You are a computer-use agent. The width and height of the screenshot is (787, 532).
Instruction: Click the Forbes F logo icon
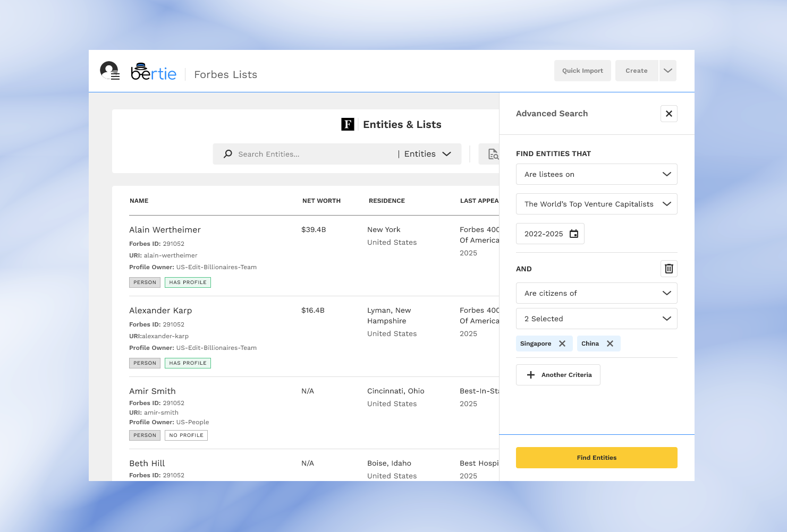348,124
